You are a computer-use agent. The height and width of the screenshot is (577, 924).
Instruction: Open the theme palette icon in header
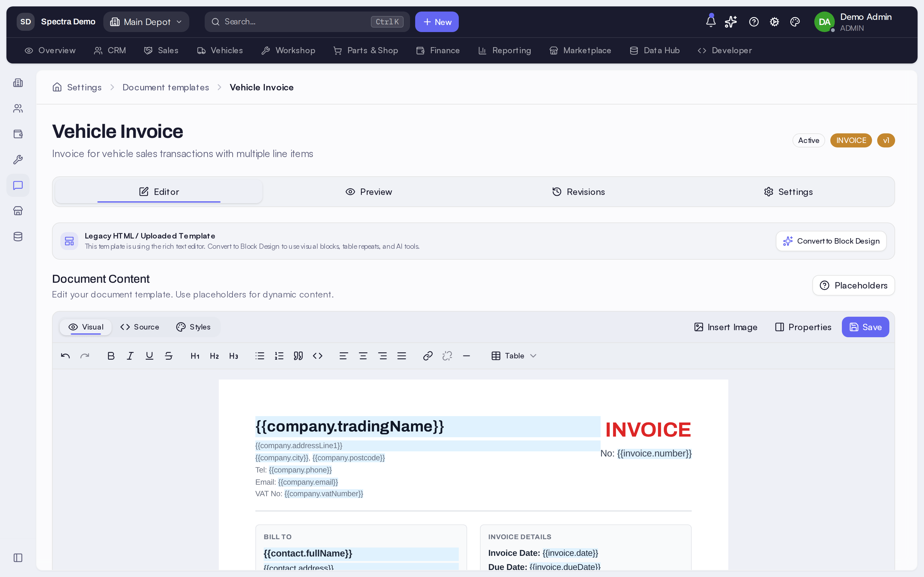(795, 22)
